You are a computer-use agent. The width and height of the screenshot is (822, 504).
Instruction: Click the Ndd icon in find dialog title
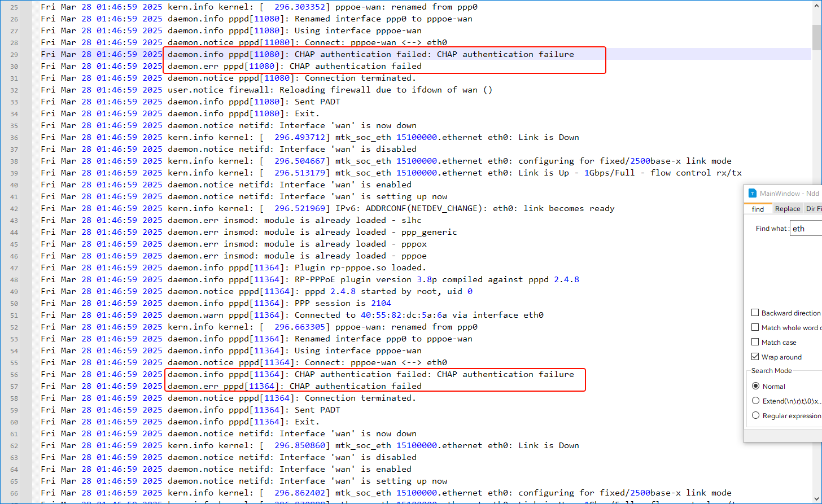click(752, 193)
